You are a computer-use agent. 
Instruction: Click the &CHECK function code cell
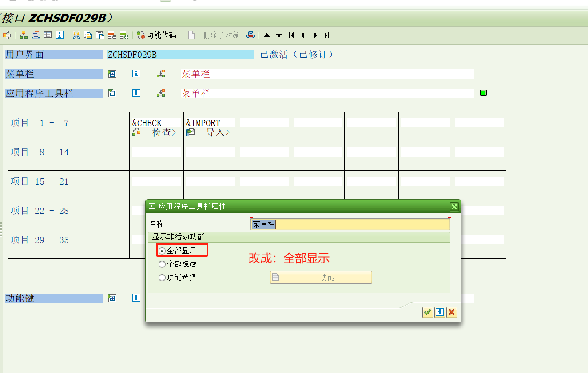pyautogui.click(x=156, y=123)
